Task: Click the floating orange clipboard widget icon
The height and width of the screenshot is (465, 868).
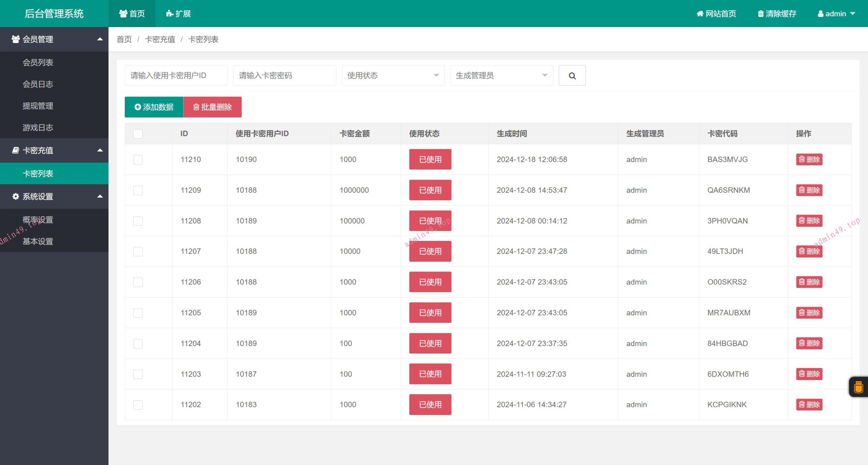Action: pyautogui.click(x=858, y=387)
